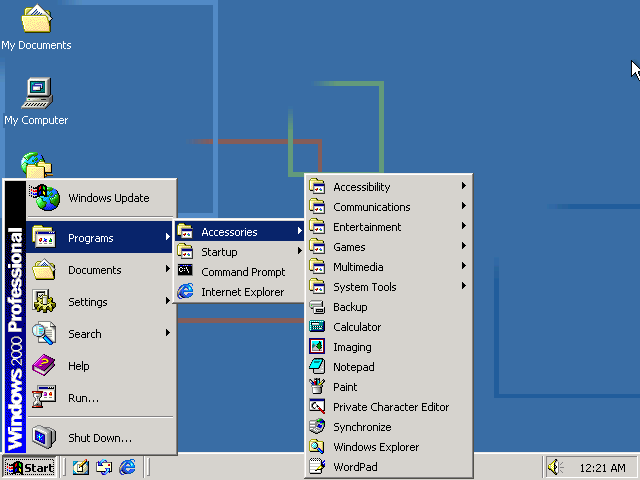Click the Windows Update globe icon

(x=44, y=198)
